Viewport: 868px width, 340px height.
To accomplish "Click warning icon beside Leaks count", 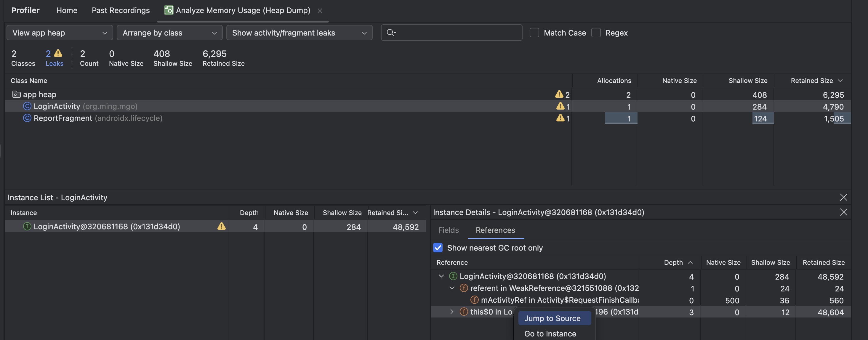I will pyautogui.click(x=58, y=53).
